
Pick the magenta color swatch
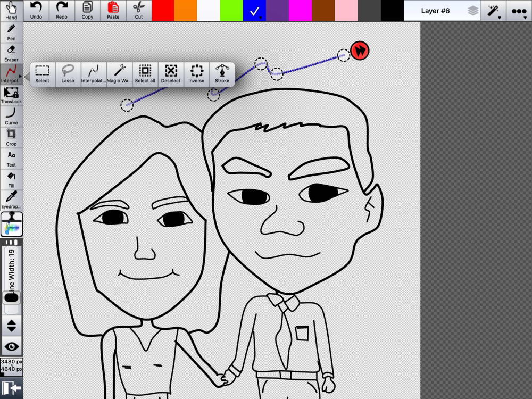tap(300, 11)
